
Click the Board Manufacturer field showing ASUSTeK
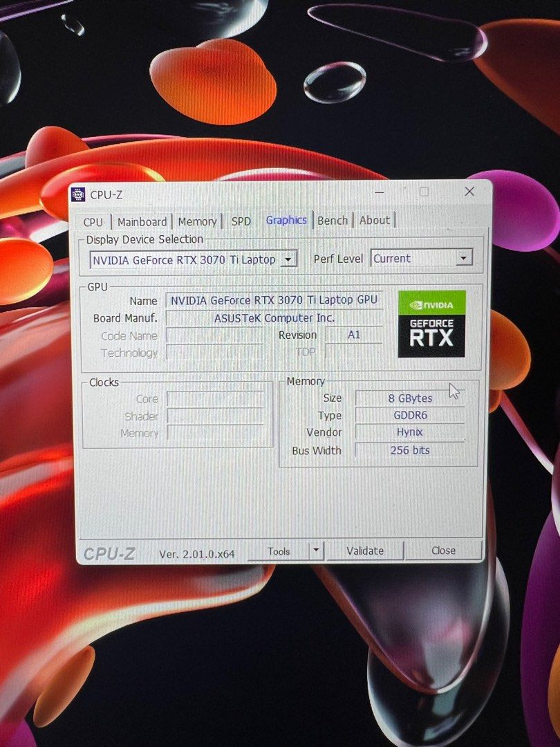(x=274, y=318)
